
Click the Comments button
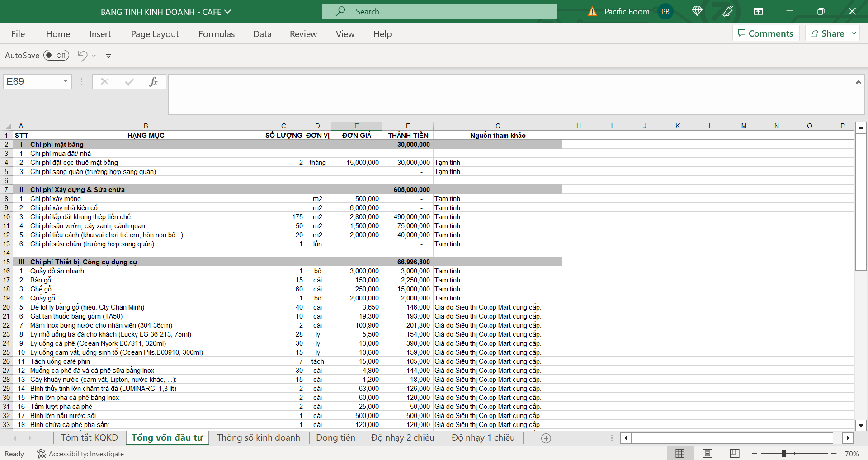765,33
